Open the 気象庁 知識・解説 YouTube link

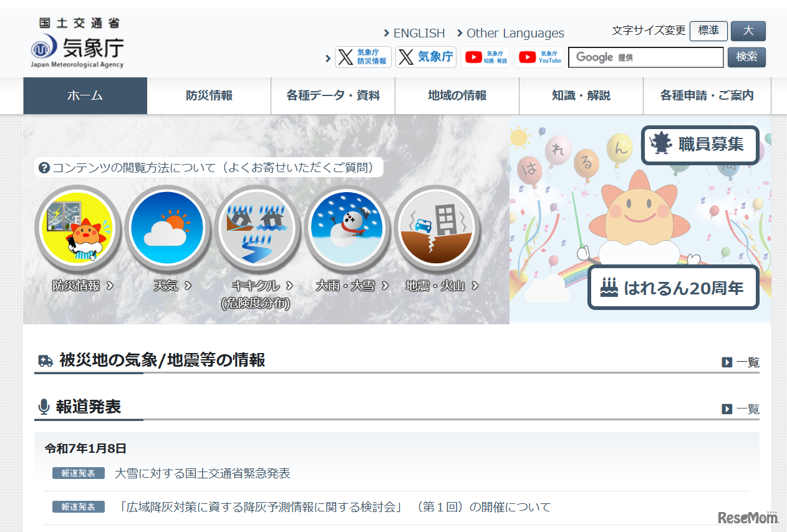(486, 57)
